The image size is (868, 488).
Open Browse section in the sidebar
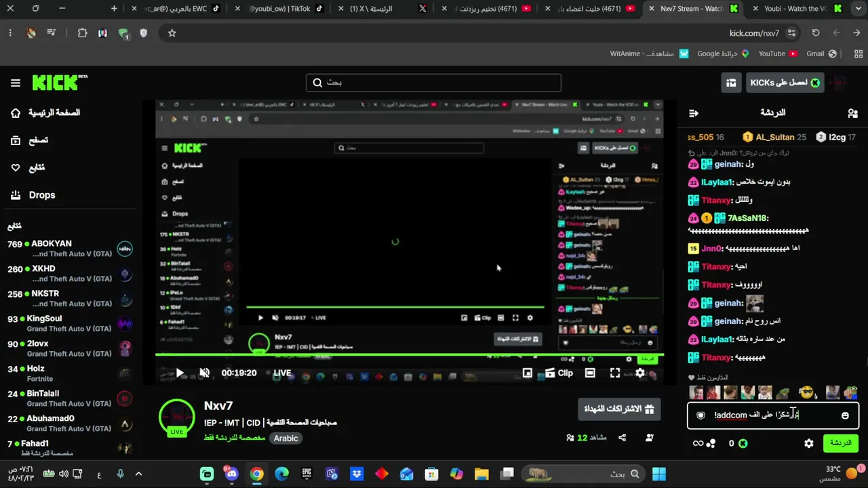(x=38, y=140)
